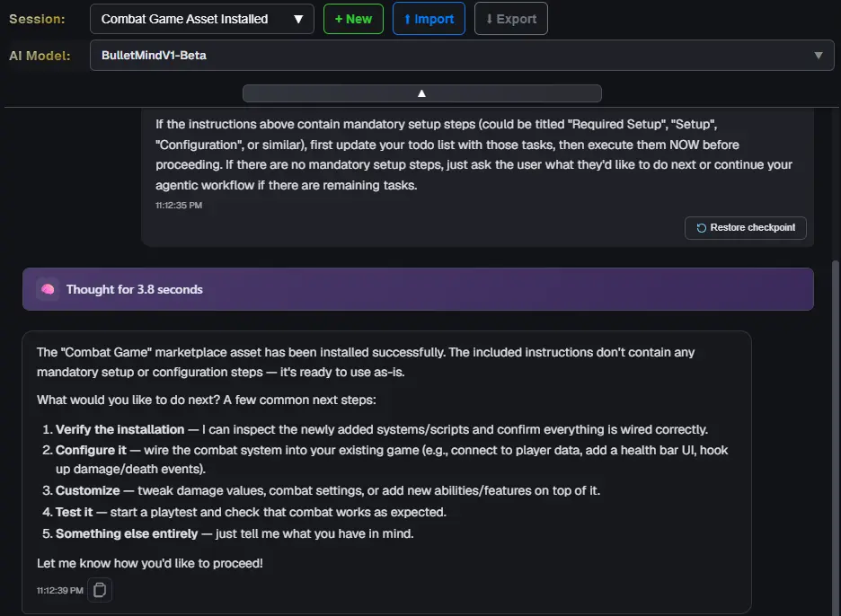
Task: Collapse the header panel with up arrow bar
Action: pos(422,93)
